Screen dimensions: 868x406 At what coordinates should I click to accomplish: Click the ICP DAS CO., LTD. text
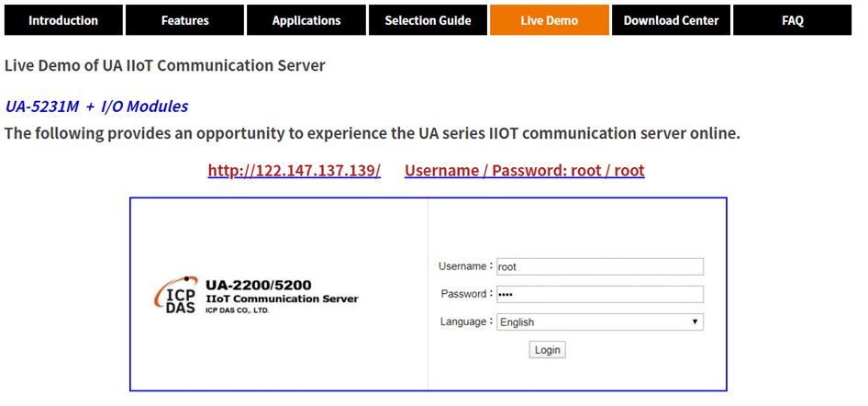[x=238, y=310]
